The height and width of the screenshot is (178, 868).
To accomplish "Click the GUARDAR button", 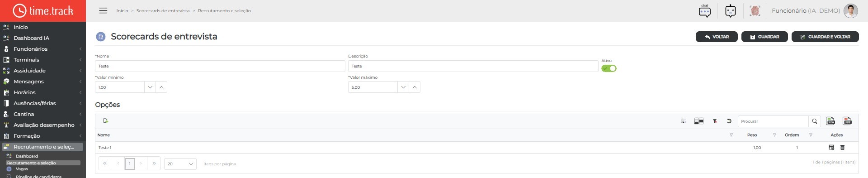I will click(764, 37).
